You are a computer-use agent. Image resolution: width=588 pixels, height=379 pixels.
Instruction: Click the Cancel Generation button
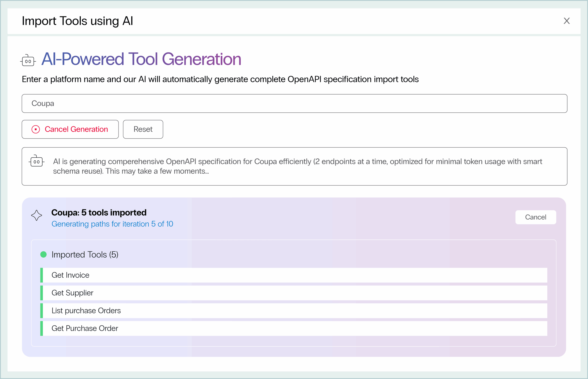point(70,129)
